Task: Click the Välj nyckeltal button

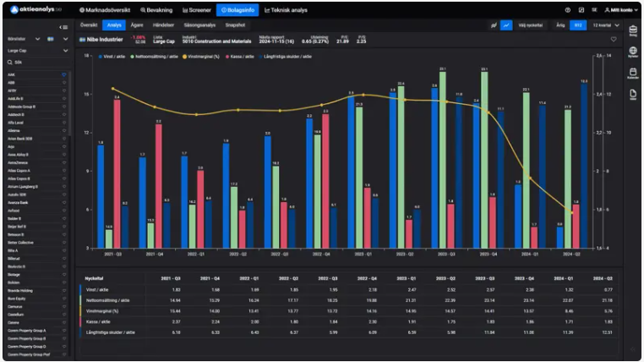Action: [530, 25]
